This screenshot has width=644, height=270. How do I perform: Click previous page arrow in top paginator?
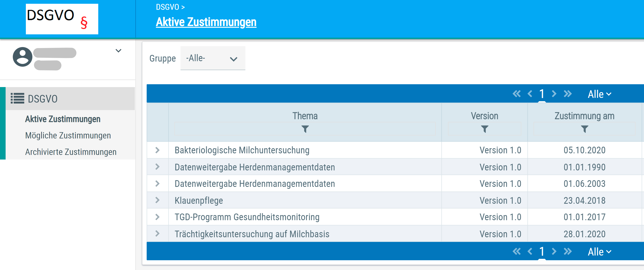(x=530, y=94)
